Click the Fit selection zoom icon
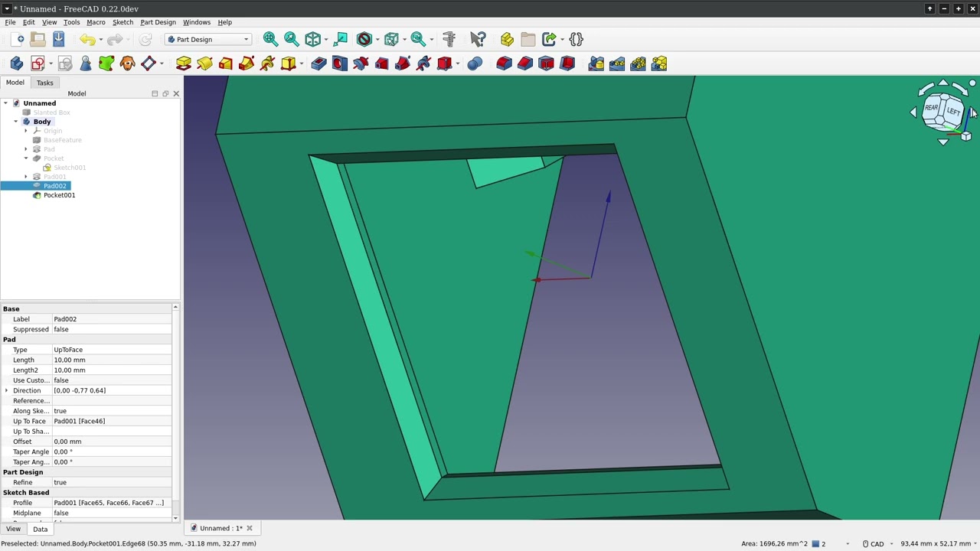980x551 pixels. point(292,39)
